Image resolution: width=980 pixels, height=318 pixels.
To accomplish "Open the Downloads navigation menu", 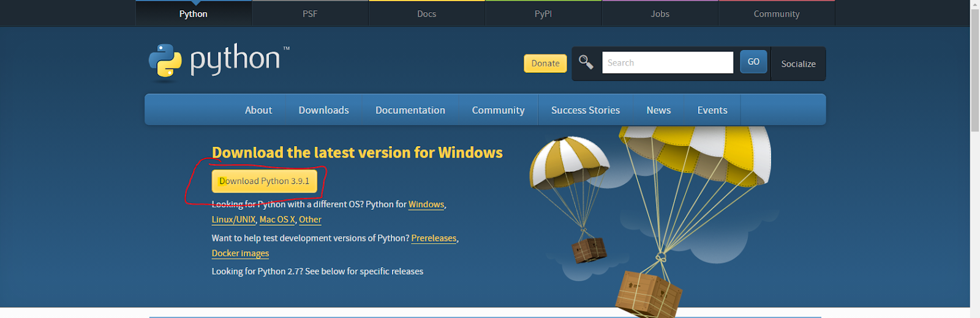I will (323, 110).
